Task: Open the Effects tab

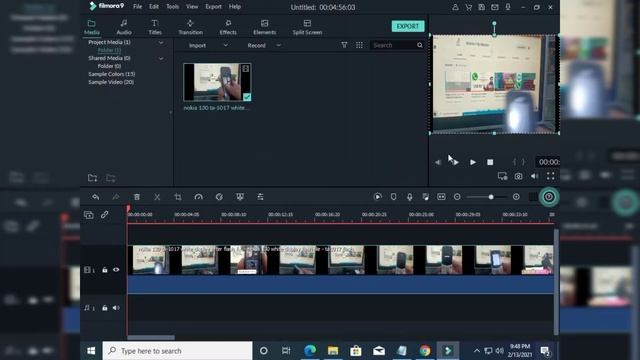Action: tap(228, 27)
